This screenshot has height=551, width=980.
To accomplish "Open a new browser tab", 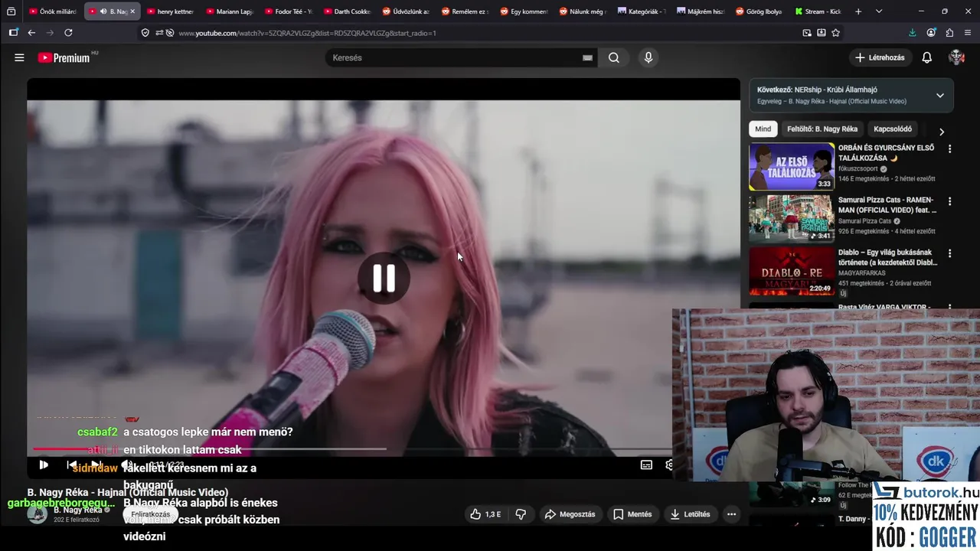I will click(x=858, y=11).
